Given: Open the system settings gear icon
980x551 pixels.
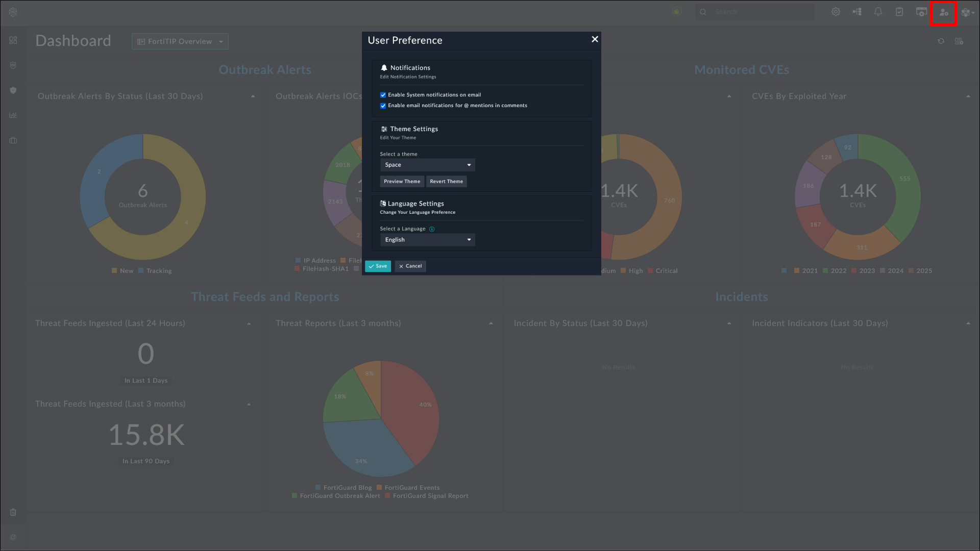Looking at the screenshot, I should point(836,12).
